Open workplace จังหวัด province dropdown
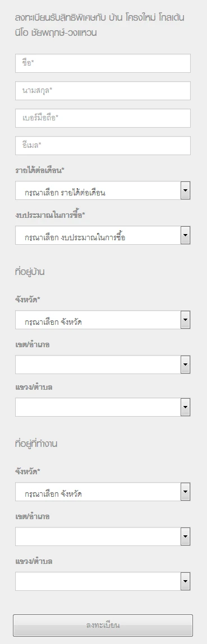The image size is (207, 644). pyautogui.click(x=103, y=492)
